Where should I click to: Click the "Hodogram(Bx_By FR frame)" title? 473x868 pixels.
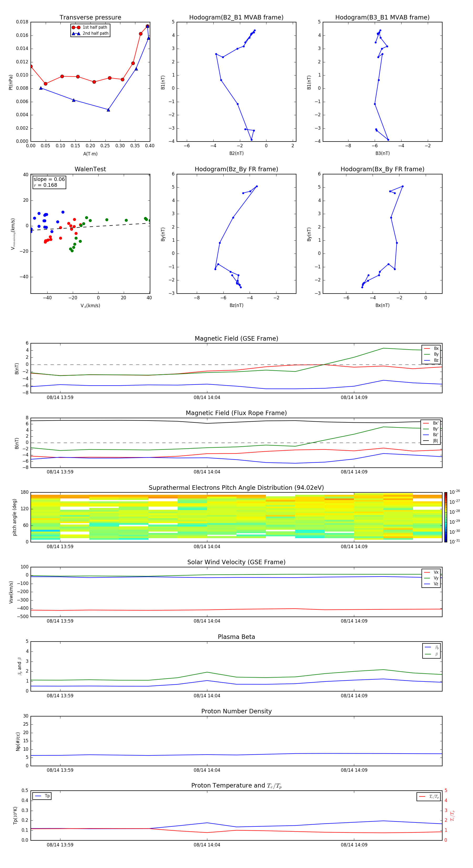click(x=382, y=169)
